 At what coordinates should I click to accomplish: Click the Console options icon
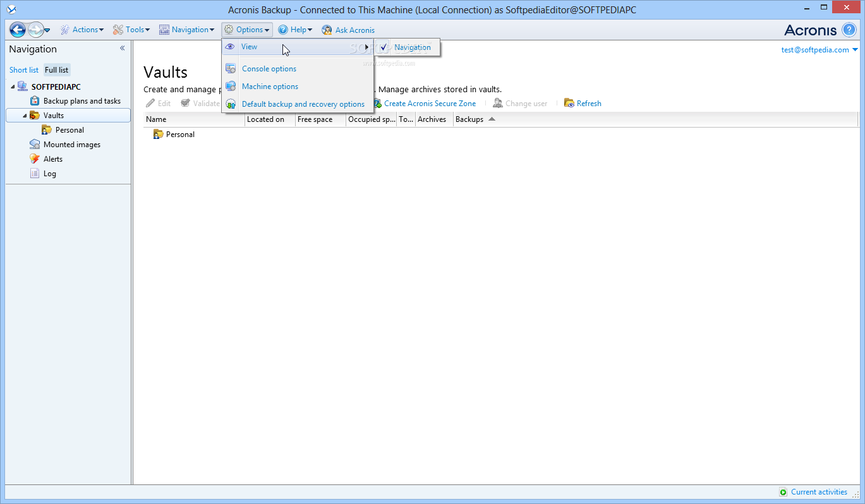tap(231, 69)
